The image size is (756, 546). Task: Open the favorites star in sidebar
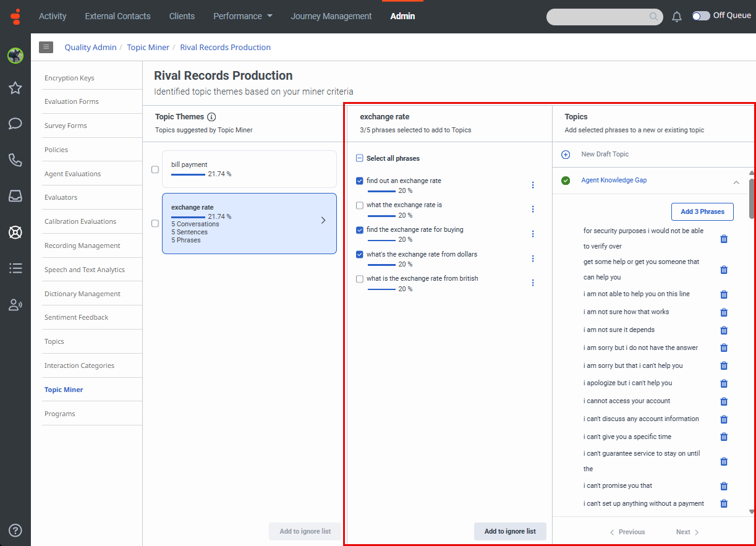pos(15,88)
